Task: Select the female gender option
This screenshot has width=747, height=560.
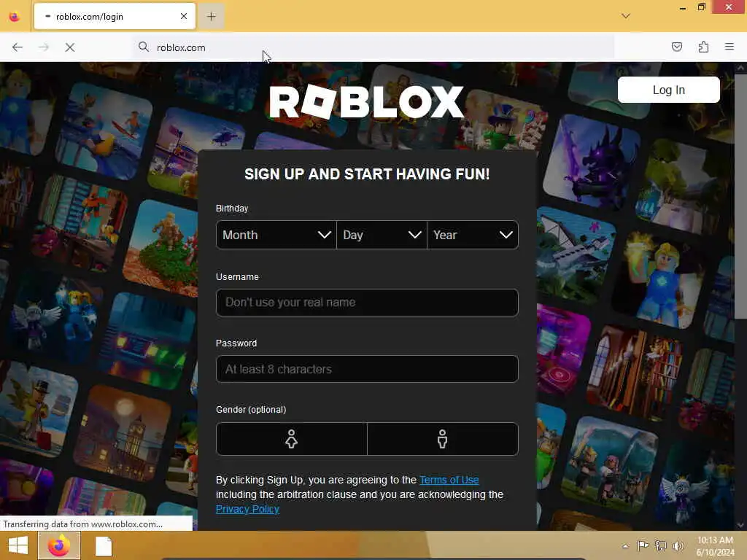Action: click(x=292, y=439)
